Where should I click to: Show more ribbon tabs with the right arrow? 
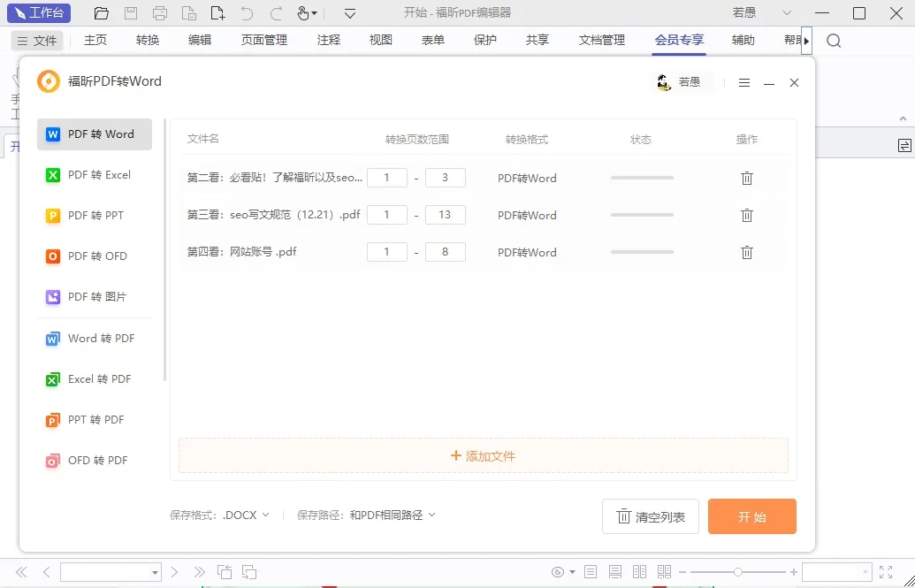tap(806, 41)
